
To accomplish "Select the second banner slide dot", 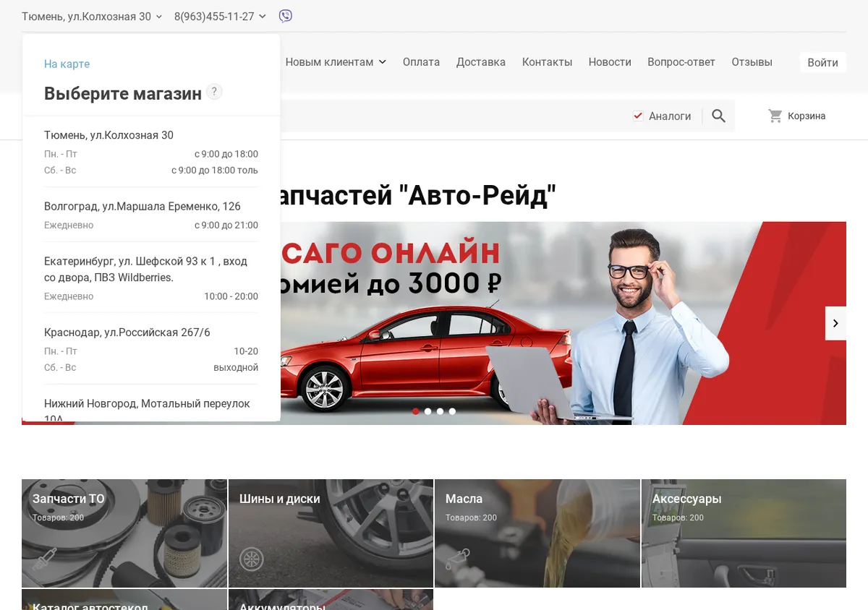I will 428,411.
